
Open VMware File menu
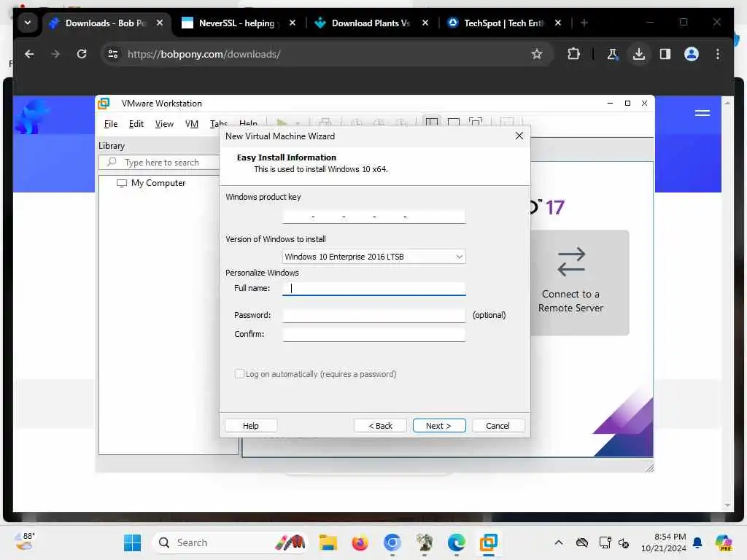click(111, 124)
